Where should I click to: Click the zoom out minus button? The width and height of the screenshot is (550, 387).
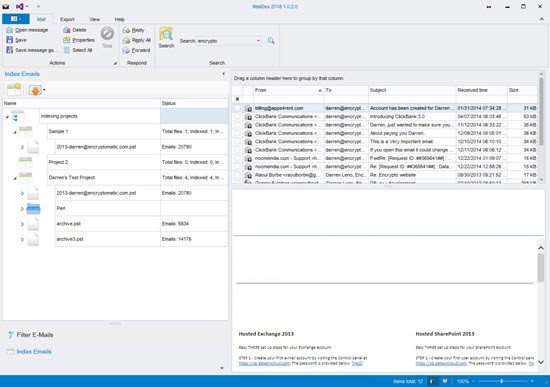click(474, 381)
